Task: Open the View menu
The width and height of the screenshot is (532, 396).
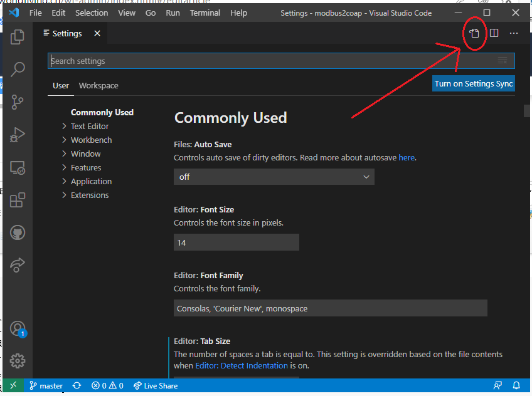Action: pos(127,13)
